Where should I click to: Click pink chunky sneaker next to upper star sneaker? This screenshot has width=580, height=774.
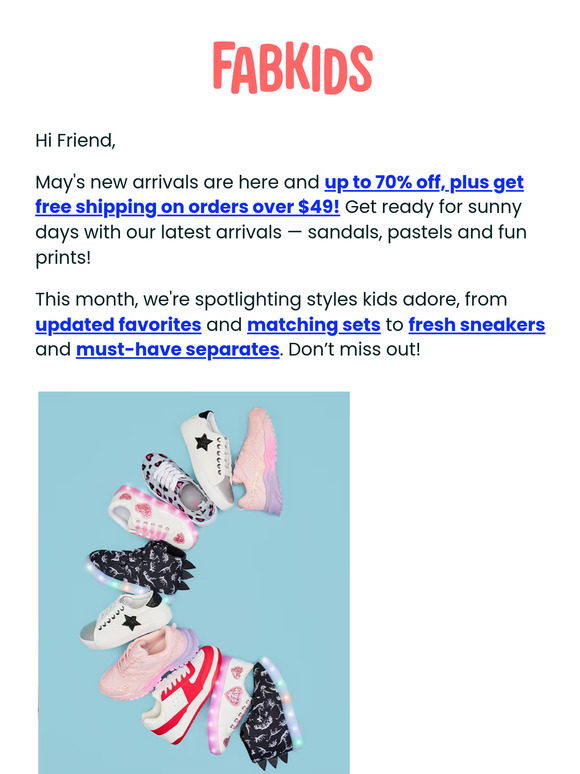click(x=258, y=462)
